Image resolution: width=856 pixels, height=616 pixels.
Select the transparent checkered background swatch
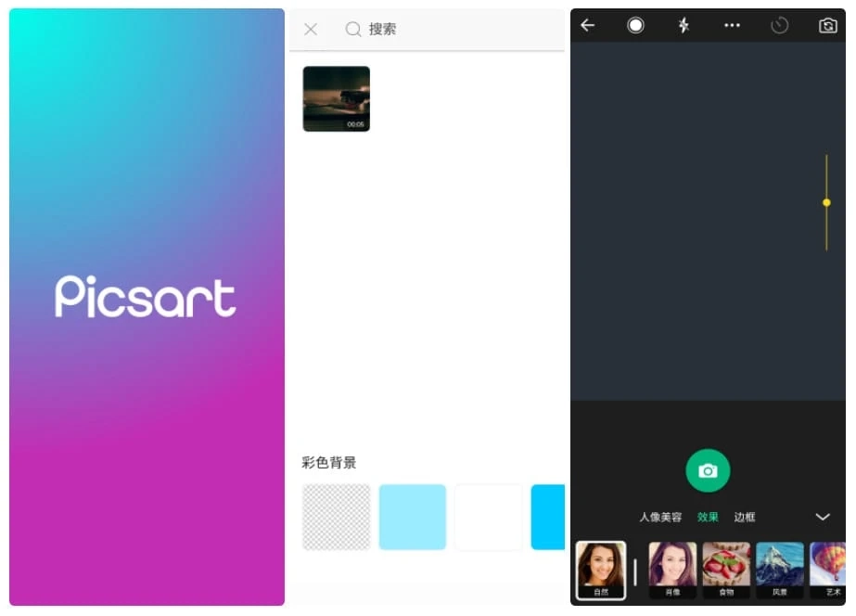[x=336, y=517]
